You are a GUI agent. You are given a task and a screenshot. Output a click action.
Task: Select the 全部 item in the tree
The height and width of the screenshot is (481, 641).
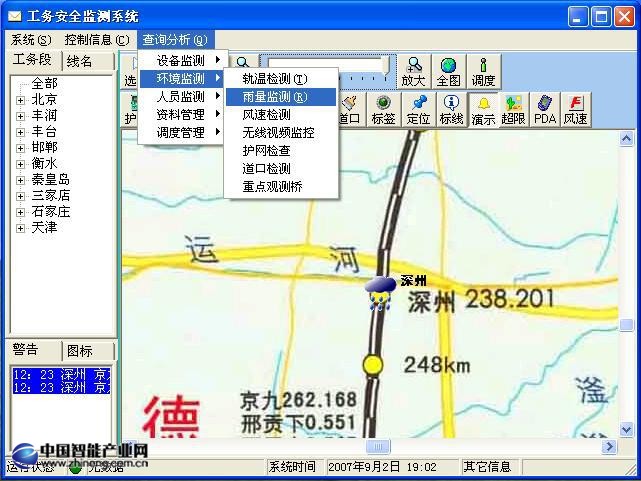44,84
